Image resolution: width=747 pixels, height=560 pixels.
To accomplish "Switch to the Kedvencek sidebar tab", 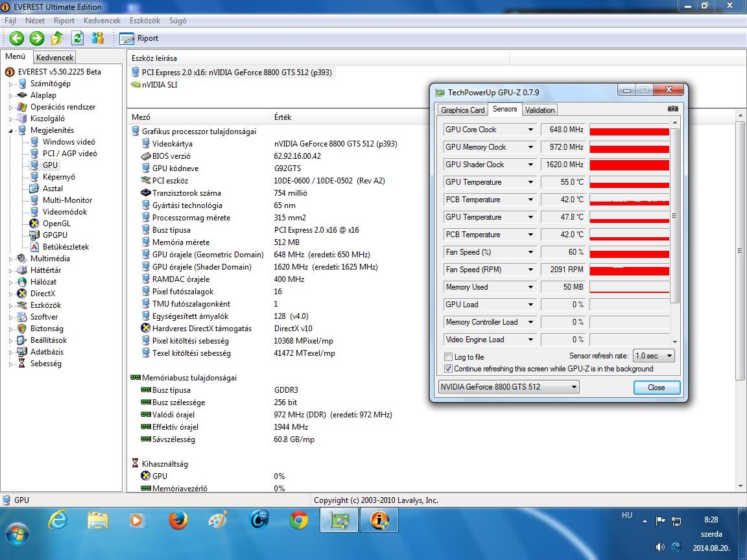I will click(x=54, y=57).
